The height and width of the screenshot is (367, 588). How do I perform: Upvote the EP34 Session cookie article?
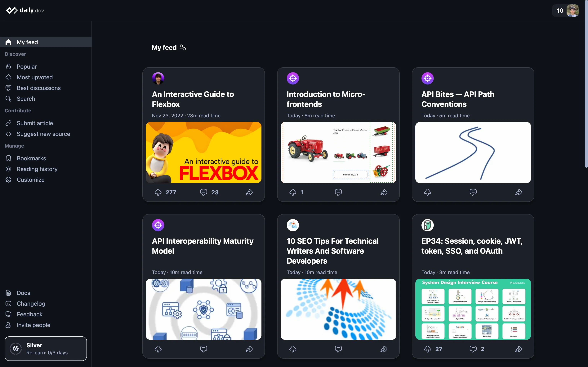click(x=427, y=349)
